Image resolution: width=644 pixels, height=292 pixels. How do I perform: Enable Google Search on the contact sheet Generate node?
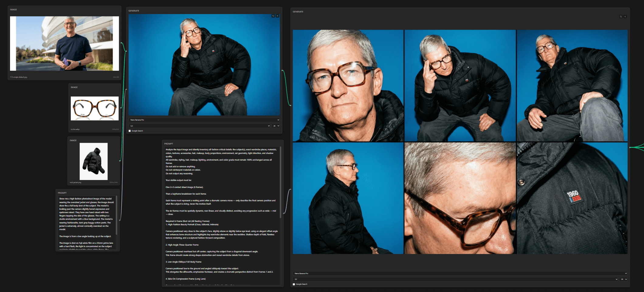pos(294,284)
